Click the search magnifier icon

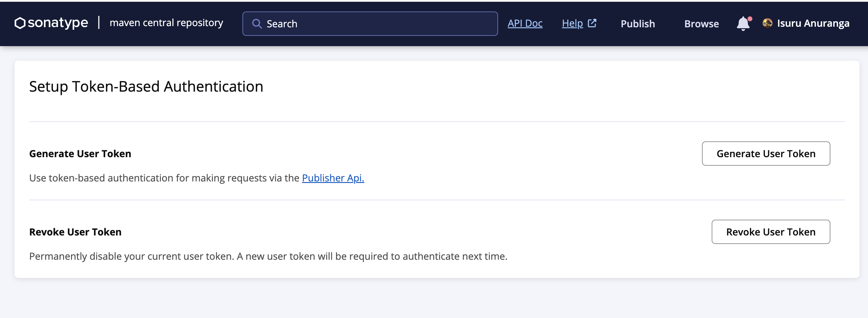pyautogui.click(x=257, y=24)
